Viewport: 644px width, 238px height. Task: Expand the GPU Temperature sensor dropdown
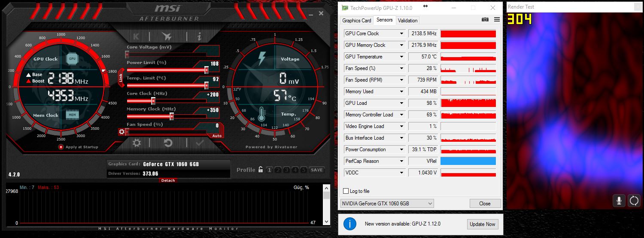[402, 57]
